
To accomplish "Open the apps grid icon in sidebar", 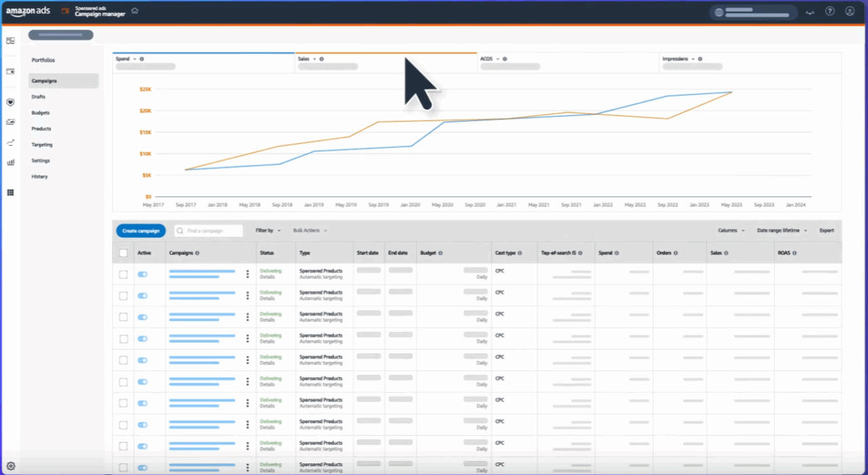I will [x=10, y=193].
